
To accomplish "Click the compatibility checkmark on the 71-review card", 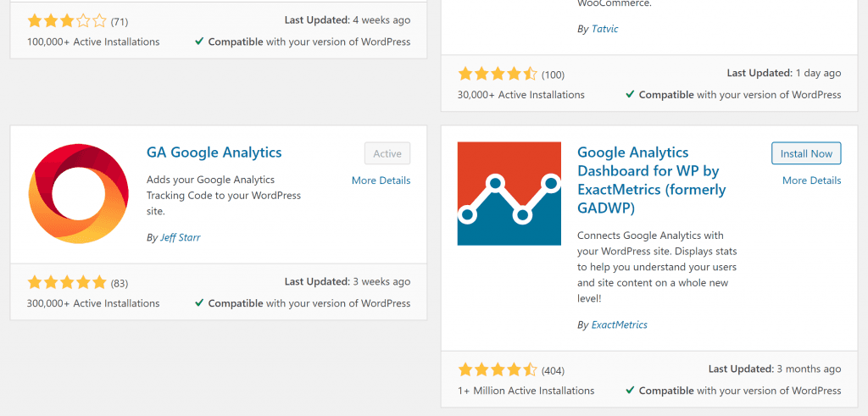I will pyautogui.click(x=199, y=41).
